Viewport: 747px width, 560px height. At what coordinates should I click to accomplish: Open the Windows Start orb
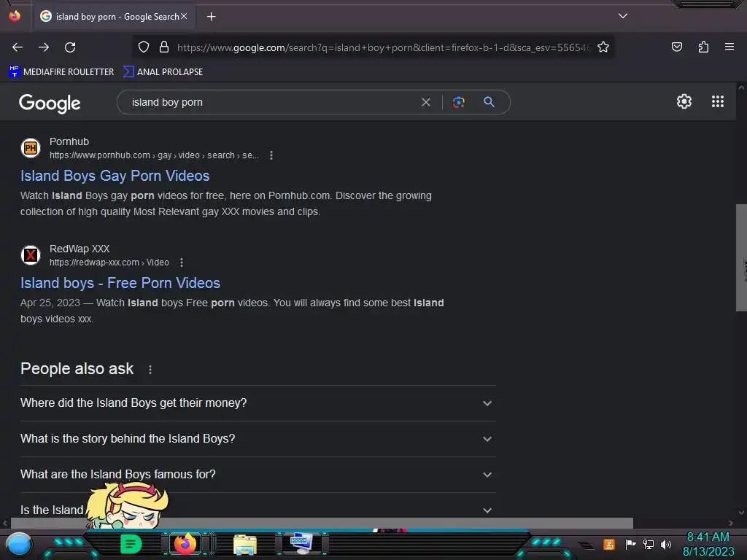pos(18,544)
